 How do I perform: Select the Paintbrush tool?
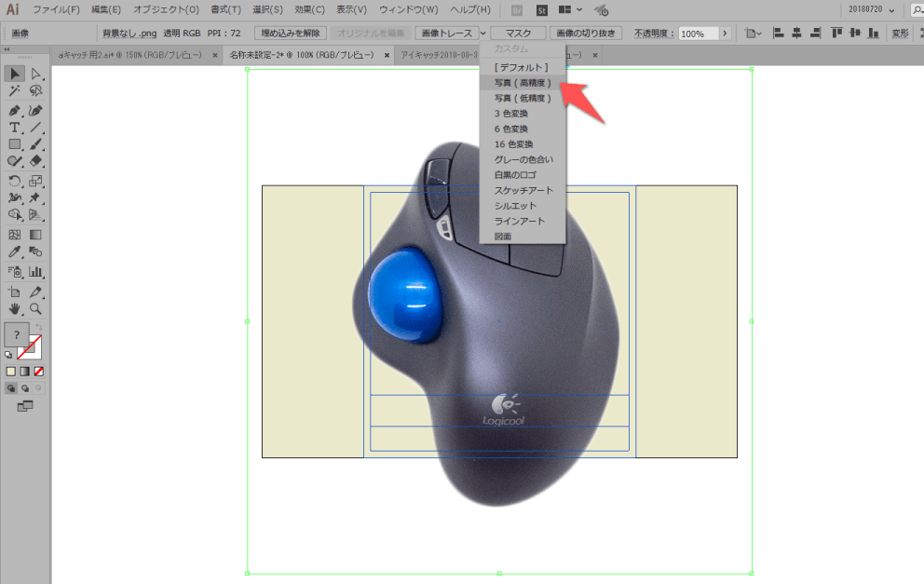[36, 144]
